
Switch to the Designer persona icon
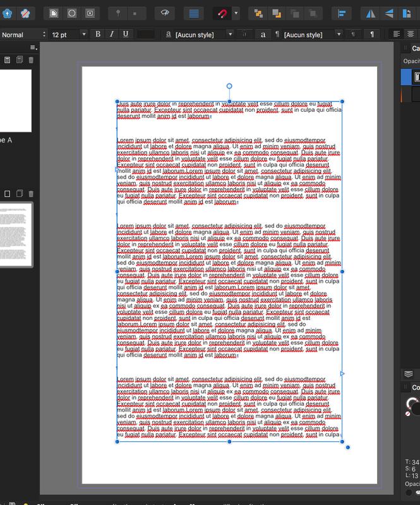(x=25, y=13)
